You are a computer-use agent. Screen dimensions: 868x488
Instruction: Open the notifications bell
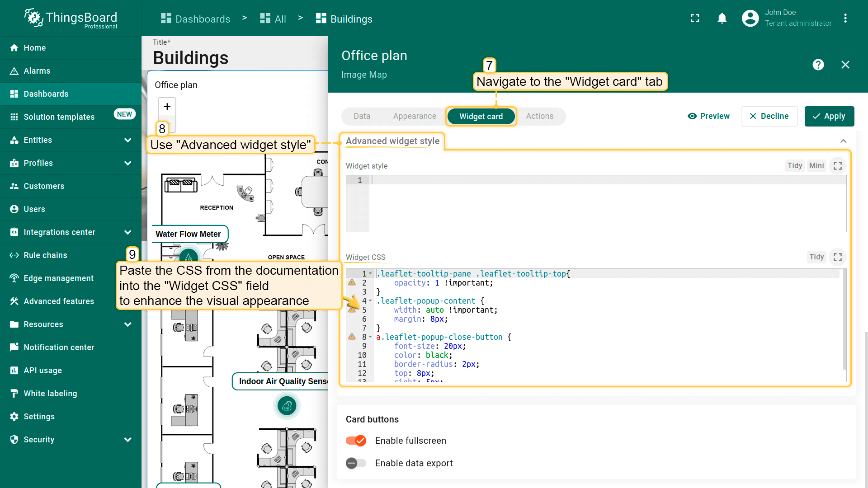pyautogui.click(x=722, y=18)
